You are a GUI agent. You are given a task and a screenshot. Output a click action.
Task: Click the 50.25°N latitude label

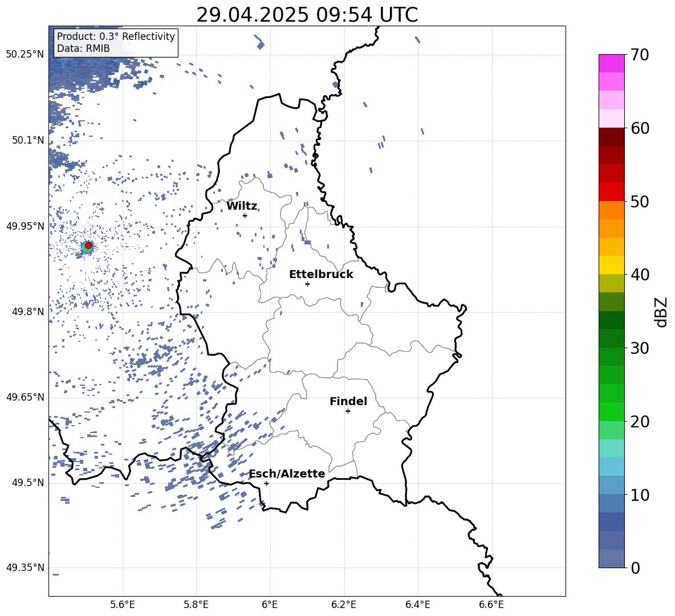[x=25, y=55]
